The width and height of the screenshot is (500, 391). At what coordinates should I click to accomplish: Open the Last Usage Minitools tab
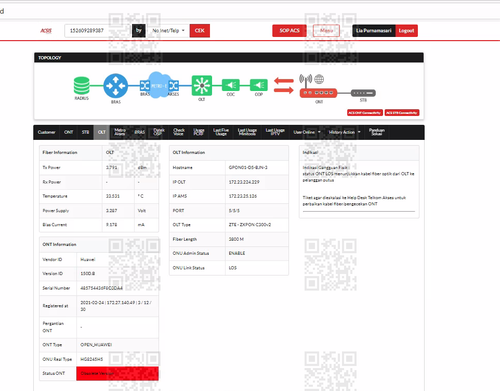[247, 132]
